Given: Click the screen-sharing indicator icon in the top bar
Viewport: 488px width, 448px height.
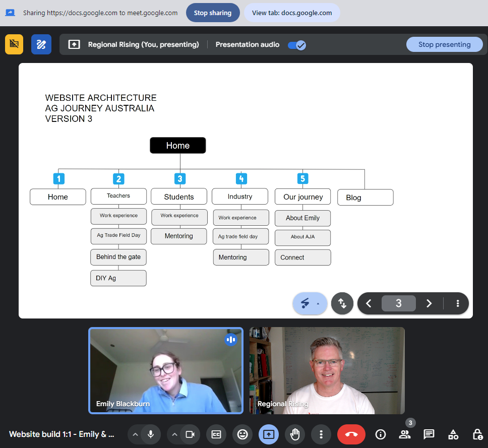Looking at the screenshot, I should [x=10, y=13].
